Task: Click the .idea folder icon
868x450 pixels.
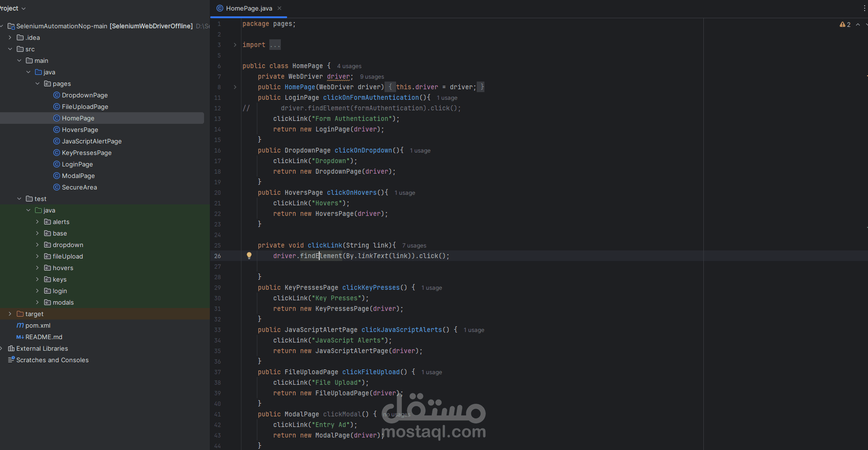Action: tap(20, 37)
